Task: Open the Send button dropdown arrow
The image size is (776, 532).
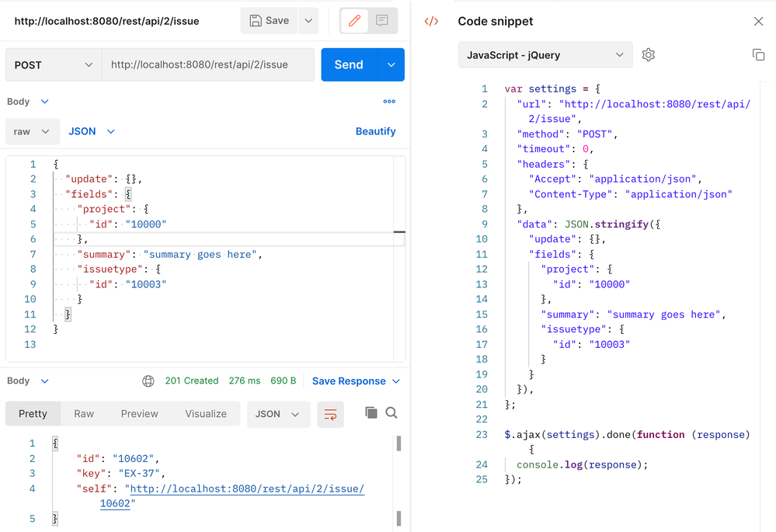Action: click(x=391, y=64)
